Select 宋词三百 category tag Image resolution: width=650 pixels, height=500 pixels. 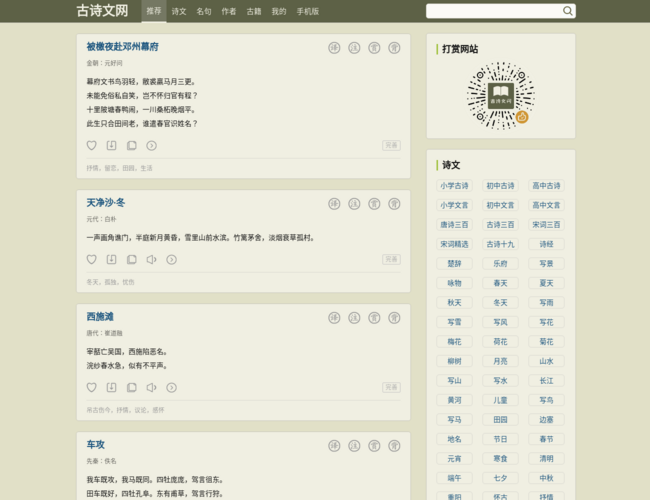[546, 225]
